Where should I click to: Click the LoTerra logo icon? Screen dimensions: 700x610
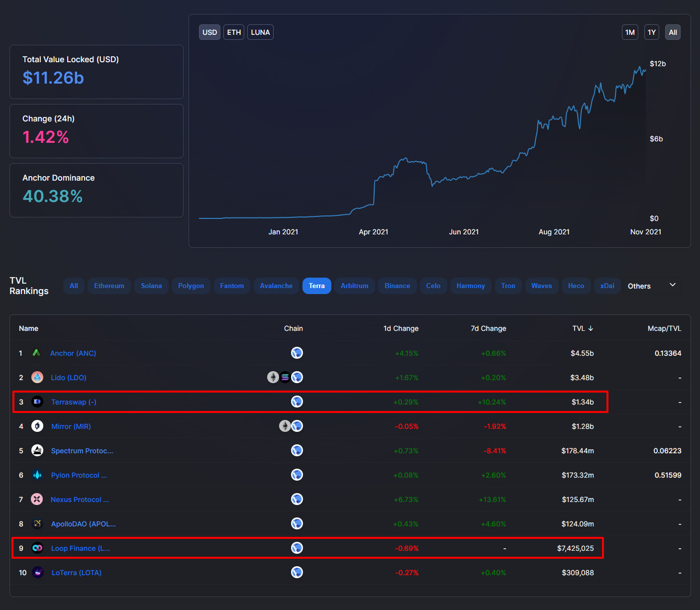point(38,572)
